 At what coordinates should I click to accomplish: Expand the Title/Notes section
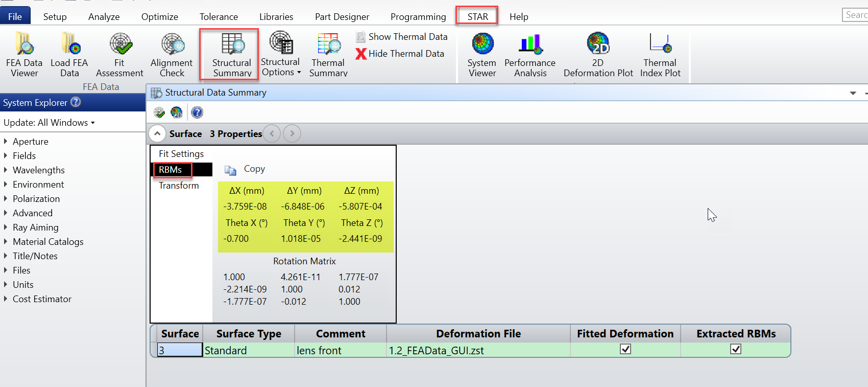tap(6, 256)
